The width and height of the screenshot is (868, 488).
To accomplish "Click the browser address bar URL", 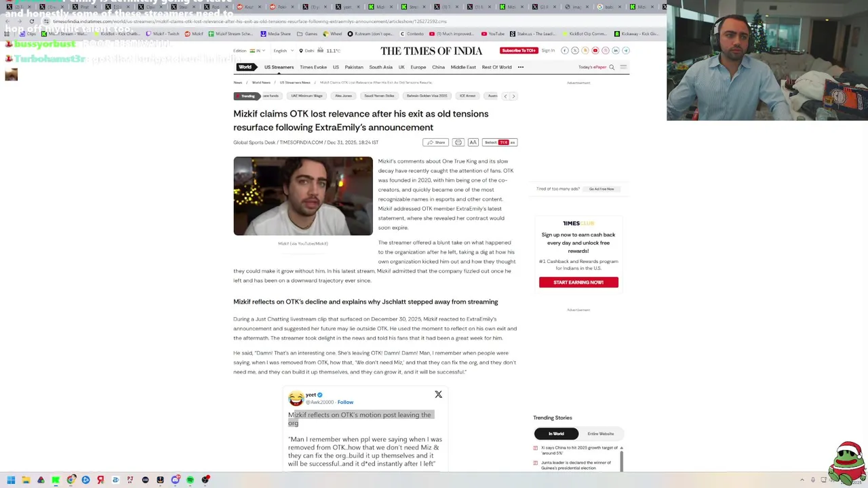I will pos(250,21).
